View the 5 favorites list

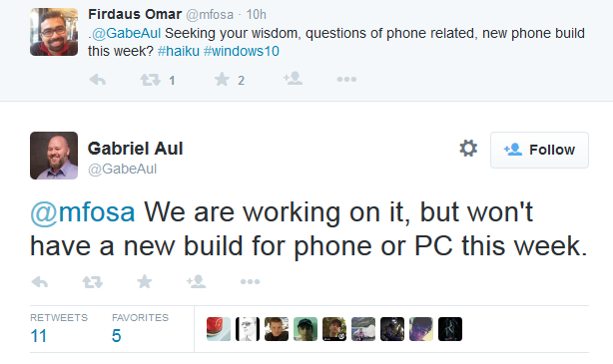click(140, 329)
